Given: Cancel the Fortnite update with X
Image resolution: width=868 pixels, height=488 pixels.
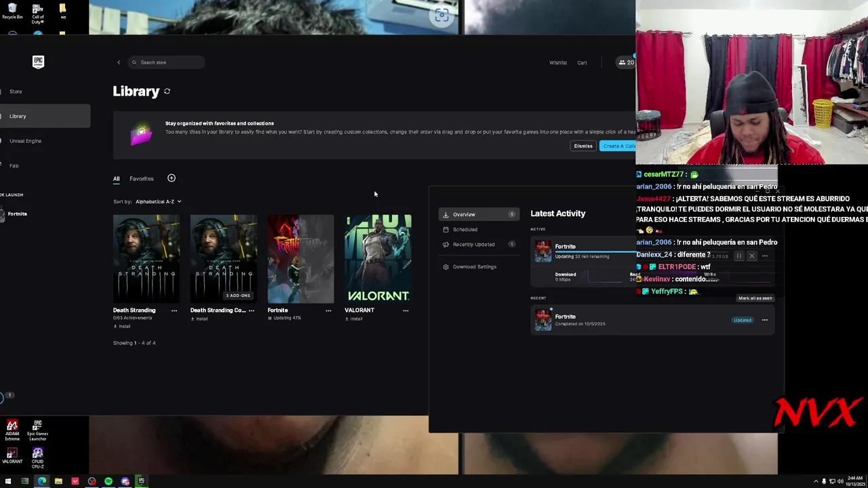Looking at the screenshot, I should tap(751, 256).
